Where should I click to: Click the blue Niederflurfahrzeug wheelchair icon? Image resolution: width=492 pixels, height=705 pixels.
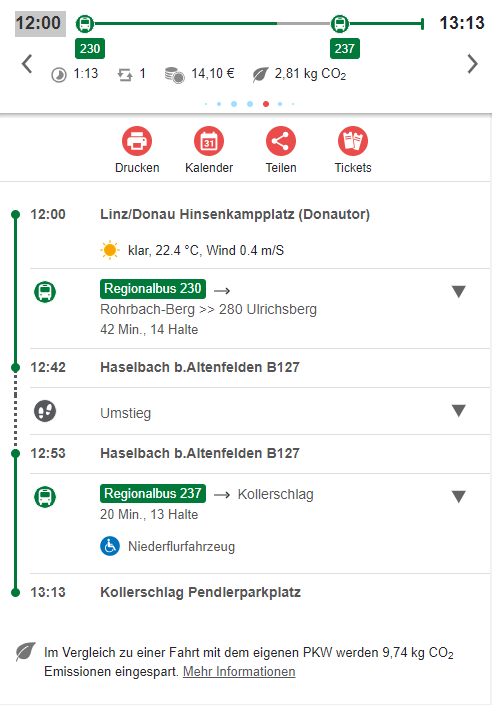click(110, 546)
